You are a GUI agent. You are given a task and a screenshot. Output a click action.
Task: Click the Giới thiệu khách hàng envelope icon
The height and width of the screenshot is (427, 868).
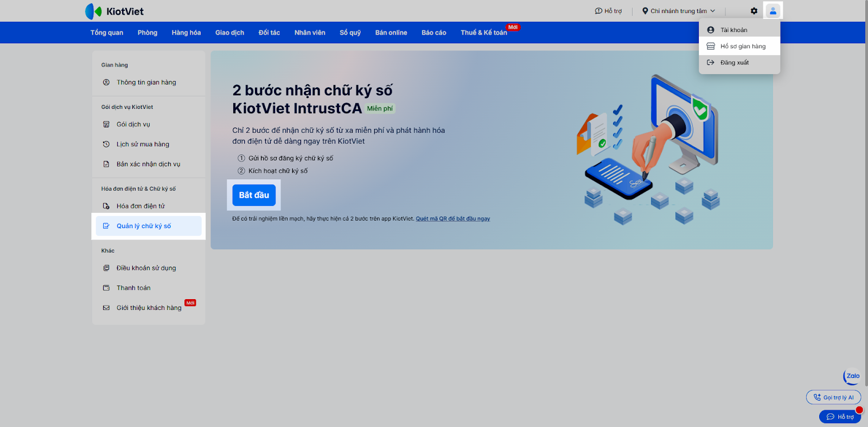click(106, 308)
